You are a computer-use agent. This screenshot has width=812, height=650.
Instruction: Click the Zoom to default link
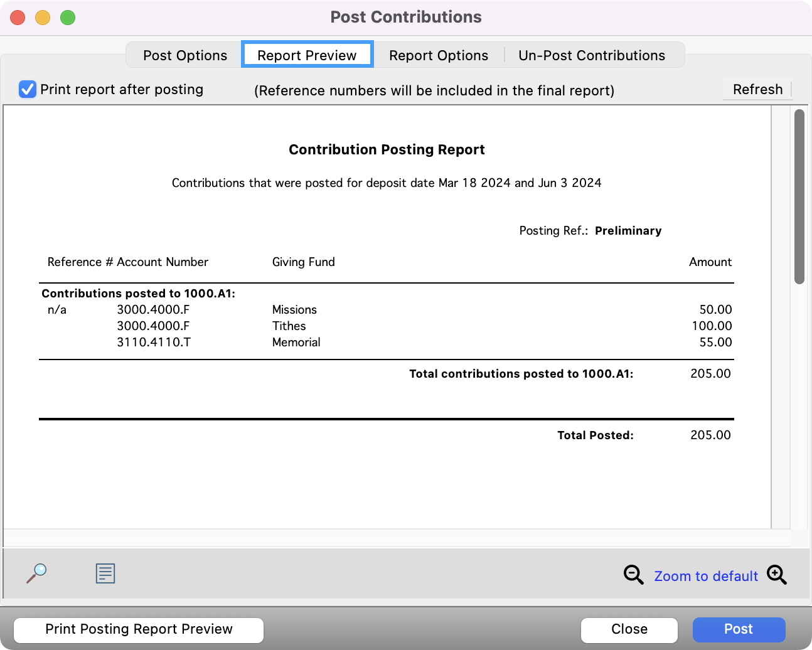point(705,575)
